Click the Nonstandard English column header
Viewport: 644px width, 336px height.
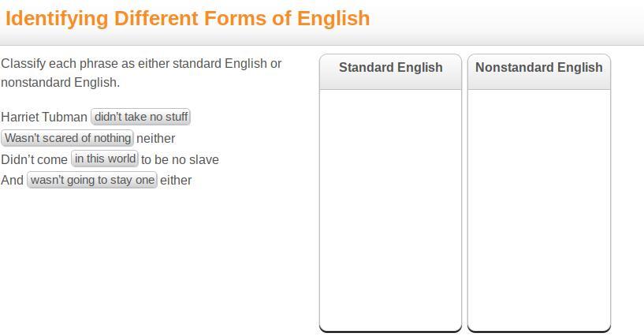coord(539,67)
